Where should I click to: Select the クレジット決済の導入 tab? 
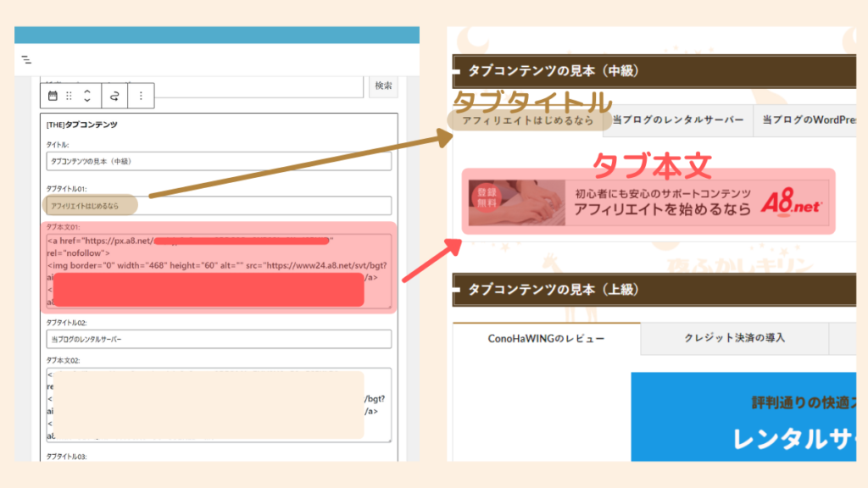tap(735, 337)
